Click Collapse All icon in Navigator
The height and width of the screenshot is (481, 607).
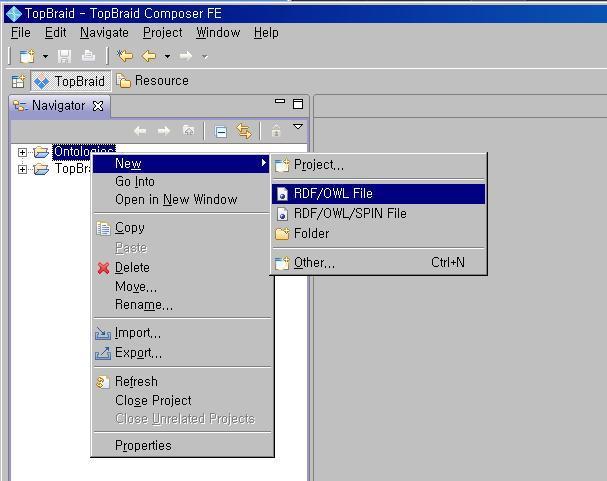[221, 132]
